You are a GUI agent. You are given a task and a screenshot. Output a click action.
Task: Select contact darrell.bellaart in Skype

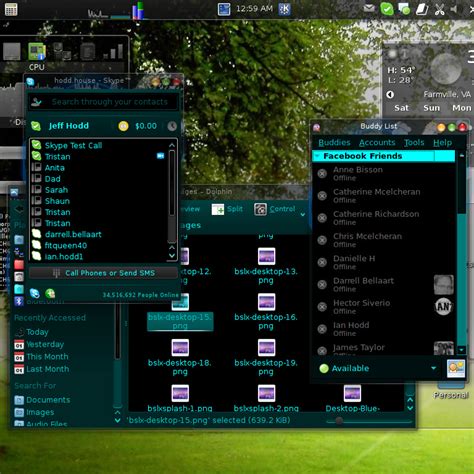tap(73, 234)
